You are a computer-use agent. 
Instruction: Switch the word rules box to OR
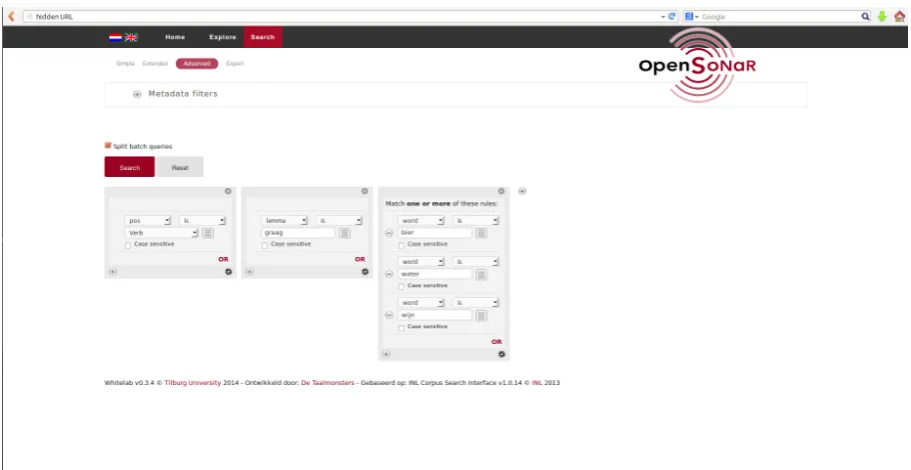click(x=497, y=342)
